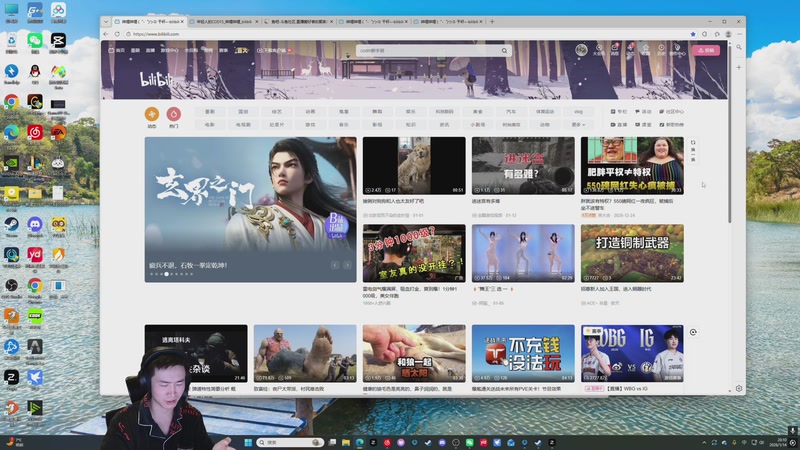Click the page vertical scrollbar
The image size is (800, 450).
pos(730,135)
